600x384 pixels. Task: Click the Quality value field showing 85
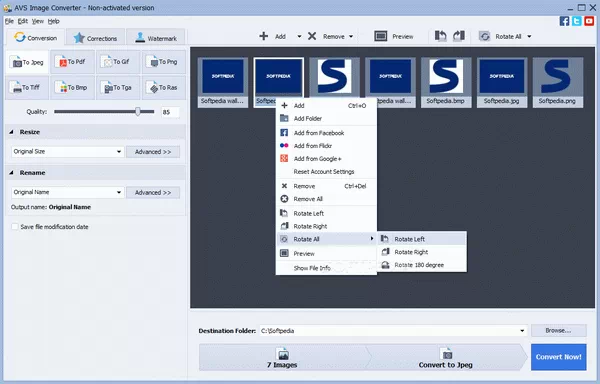170,112
